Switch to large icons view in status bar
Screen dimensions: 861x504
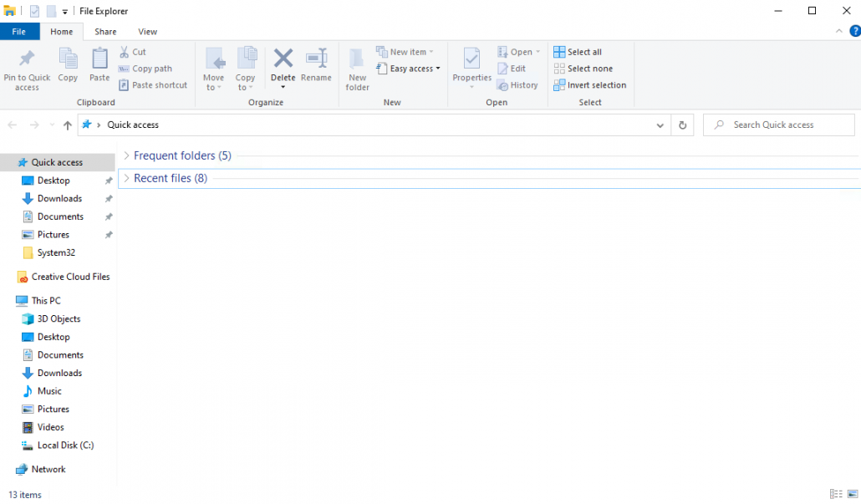853,495
